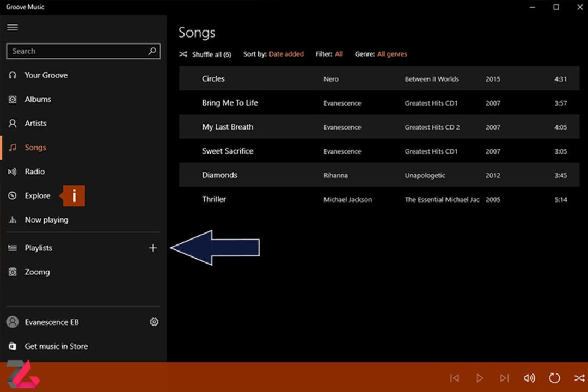The width and height of the screenshot is (588, 392).
Task: Click album Between II Worlds
Action: 432,79
